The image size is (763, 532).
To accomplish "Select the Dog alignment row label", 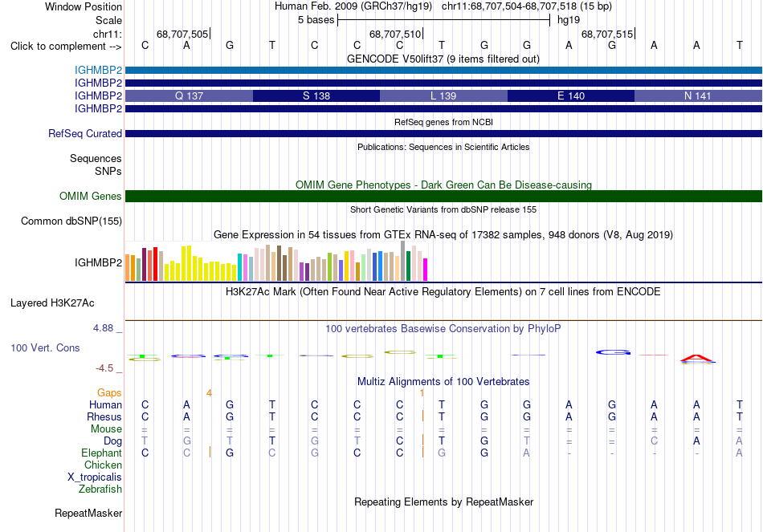I will 113,441.
